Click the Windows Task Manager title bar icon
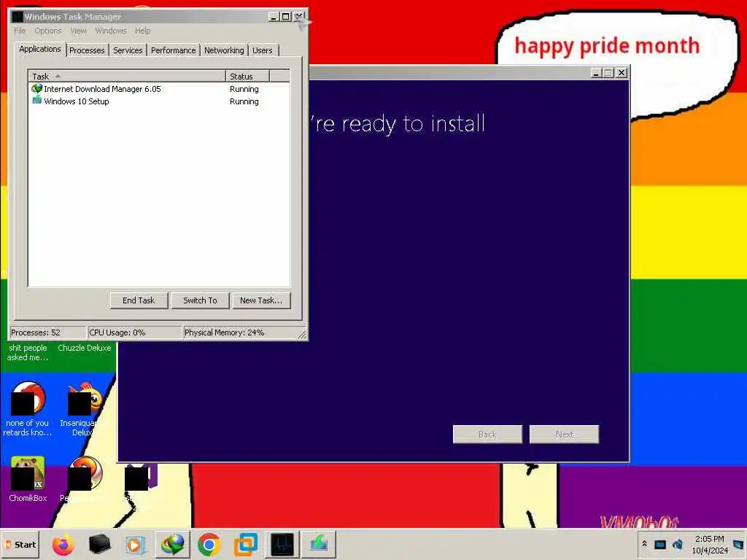This screenshot has width=747, height=560. (x=18, y=17)
